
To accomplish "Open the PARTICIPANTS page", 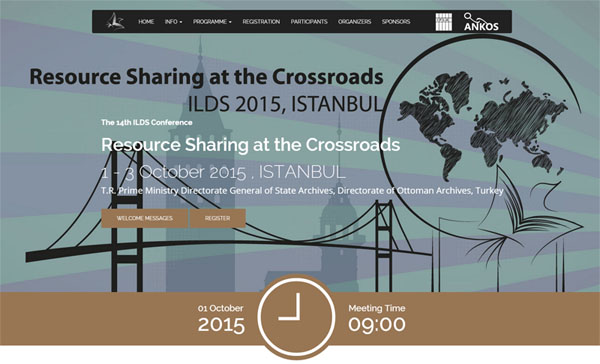I will coord(309,21).
